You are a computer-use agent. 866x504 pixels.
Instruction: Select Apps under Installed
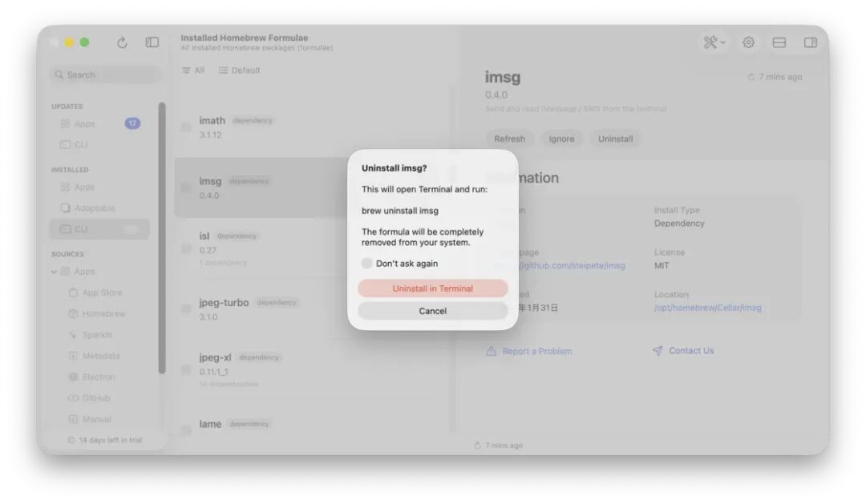99,187
